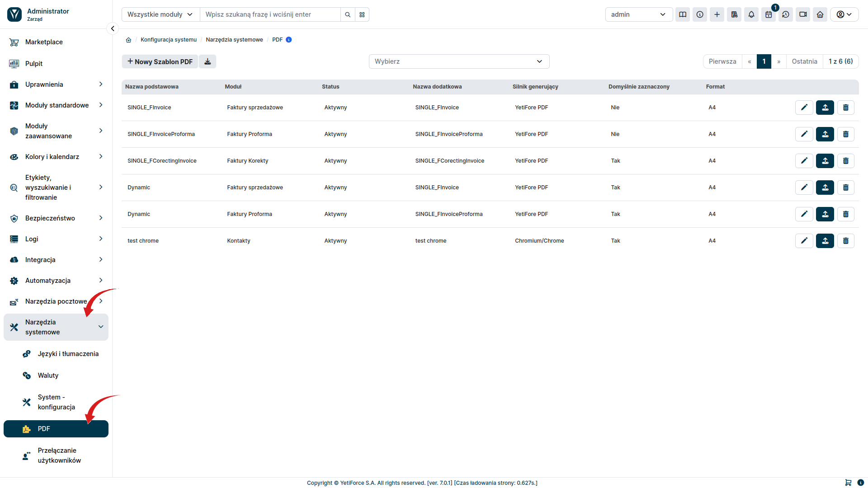Open the Wszystkie moduły dropdown
The height and width of the screenshot is (488, 868).
[x=160, y=14]
